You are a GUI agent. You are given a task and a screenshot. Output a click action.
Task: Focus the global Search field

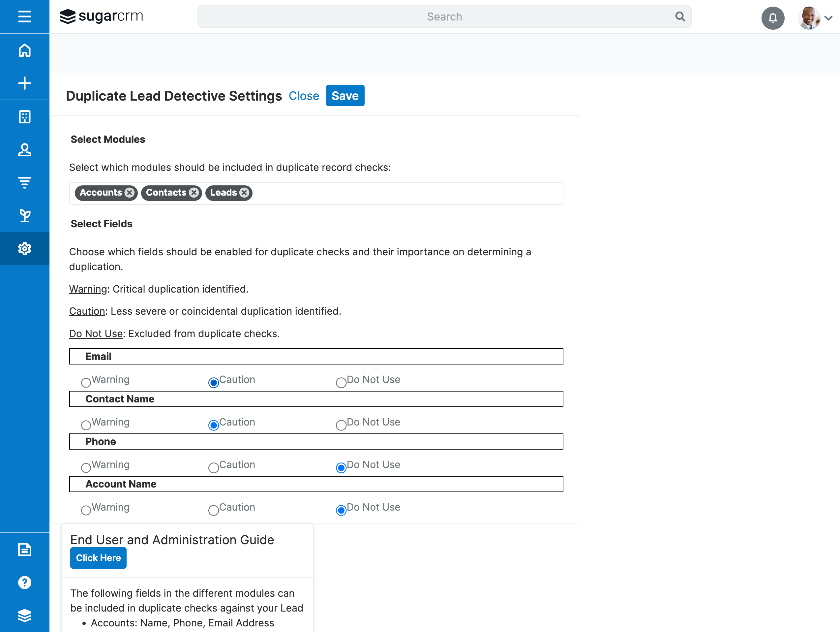pos(444,17)
